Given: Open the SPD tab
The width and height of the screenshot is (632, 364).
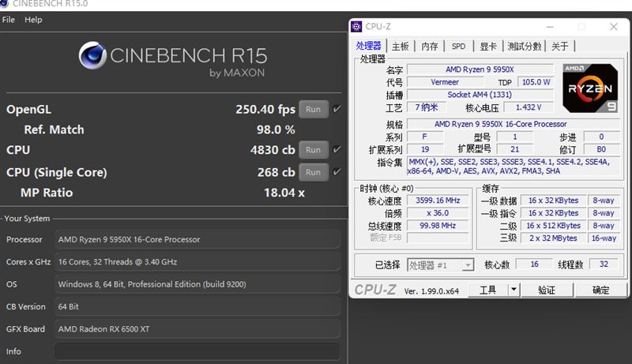Looking at the screenshot, I should pyautogui.click(x=458, y=47).
